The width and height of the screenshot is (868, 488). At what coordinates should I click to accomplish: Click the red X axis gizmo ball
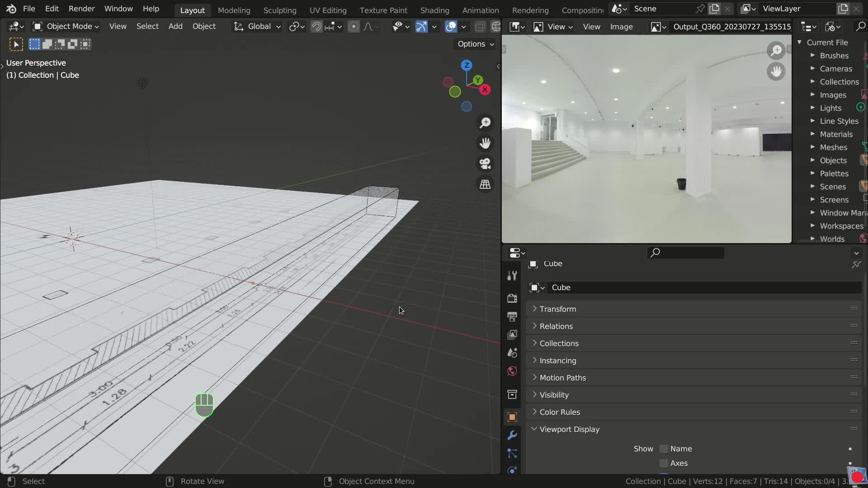(x=485, y=89)
